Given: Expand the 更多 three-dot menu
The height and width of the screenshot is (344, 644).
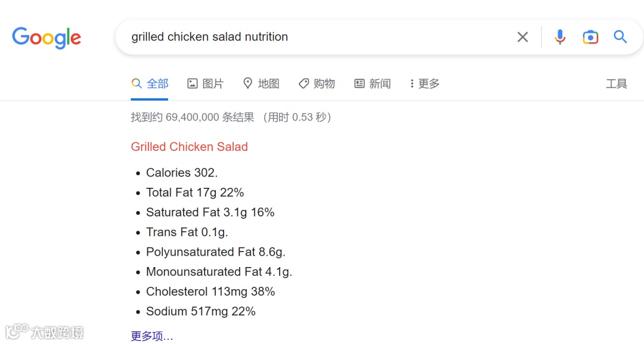Looking at the screenshot, I should 425,83.
